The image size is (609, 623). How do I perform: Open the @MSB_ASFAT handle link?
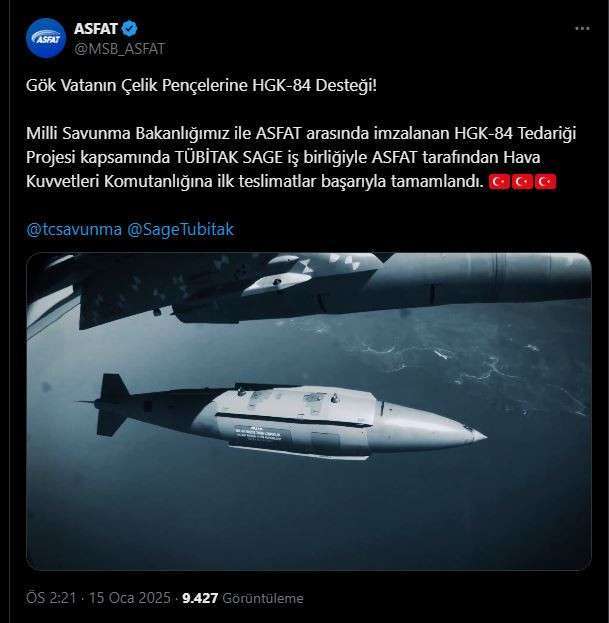pos(119,48)
